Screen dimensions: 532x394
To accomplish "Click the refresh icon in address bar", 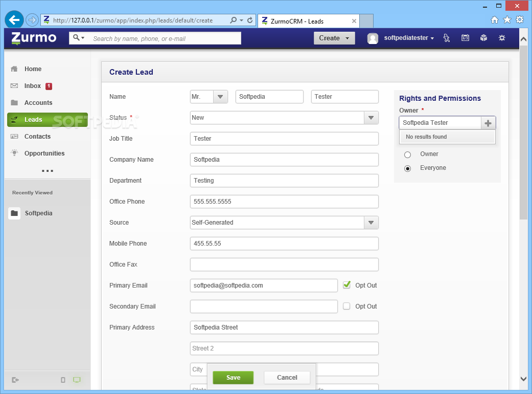I will pos(250,20).
